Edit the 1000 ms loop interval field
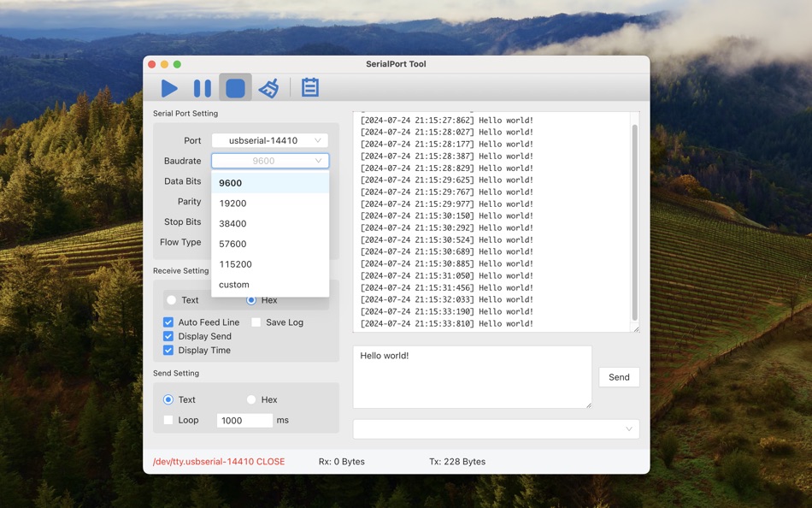Image resolution: width=812 pixels, height=508 pixels. point(244,420)
